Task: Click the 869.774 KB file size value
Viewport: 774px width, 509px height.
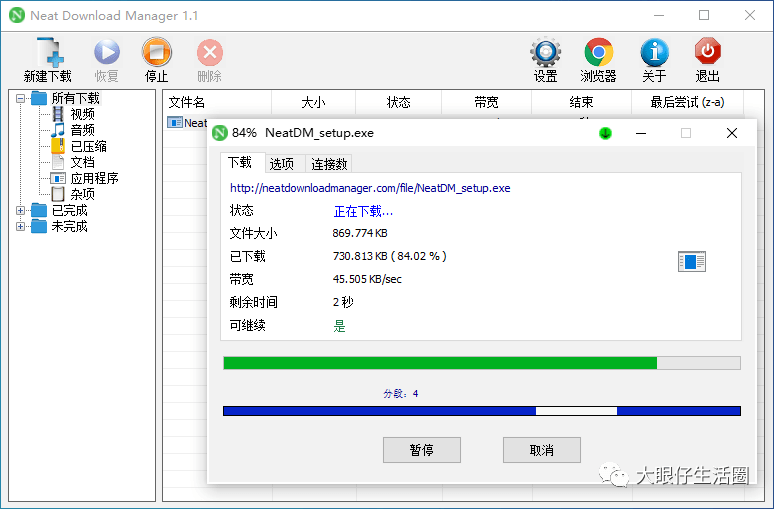Action: tap(360, 233)
